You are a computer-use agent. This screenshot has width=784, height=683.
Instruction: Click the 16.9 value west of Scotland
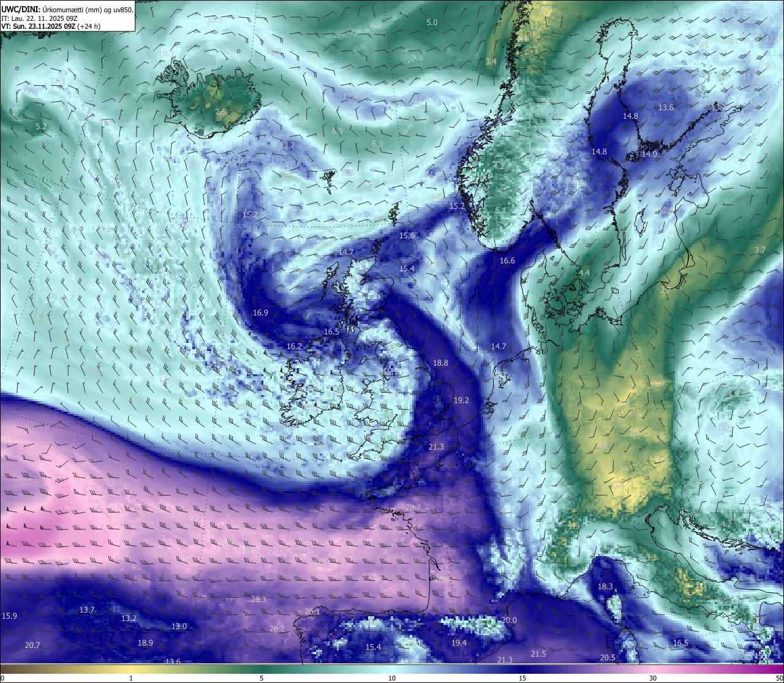pos(260,312)
